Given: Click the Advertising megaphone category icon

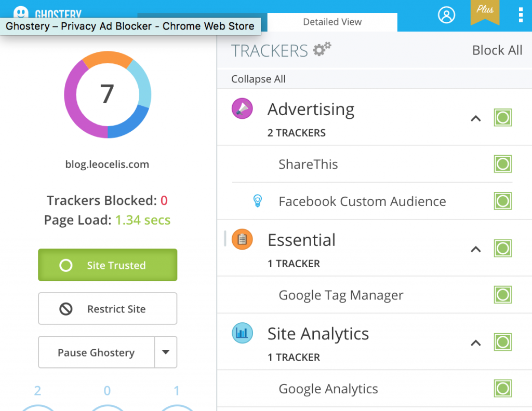Looking at the screenshot, I should tap(242, 108).
